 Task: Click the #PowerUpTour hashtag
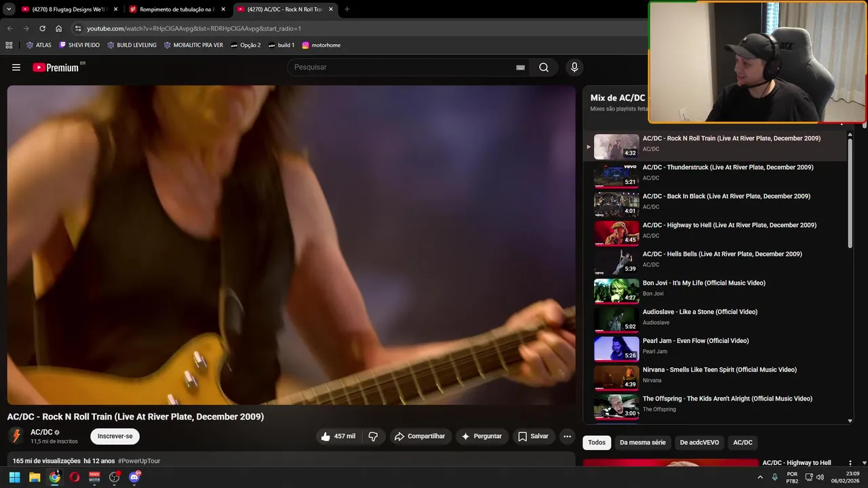coord(139,461)
